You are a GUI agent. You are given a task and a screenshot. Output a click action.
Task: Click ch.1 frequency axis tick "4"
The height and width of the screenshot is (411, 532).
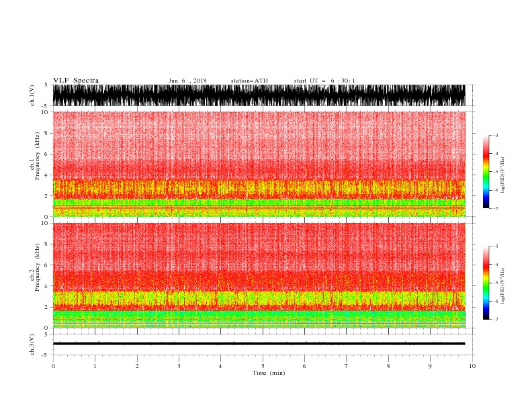pos(46,175)
